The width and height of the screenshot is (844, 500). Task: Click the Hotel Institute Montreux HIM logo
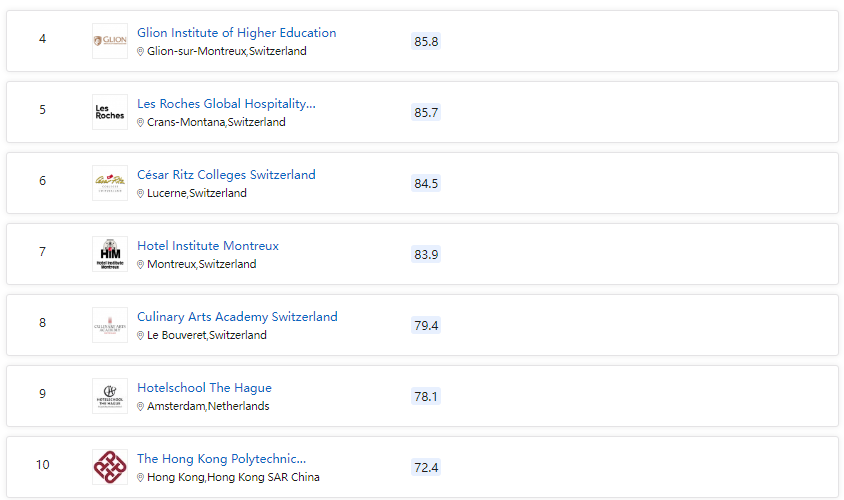110,254
